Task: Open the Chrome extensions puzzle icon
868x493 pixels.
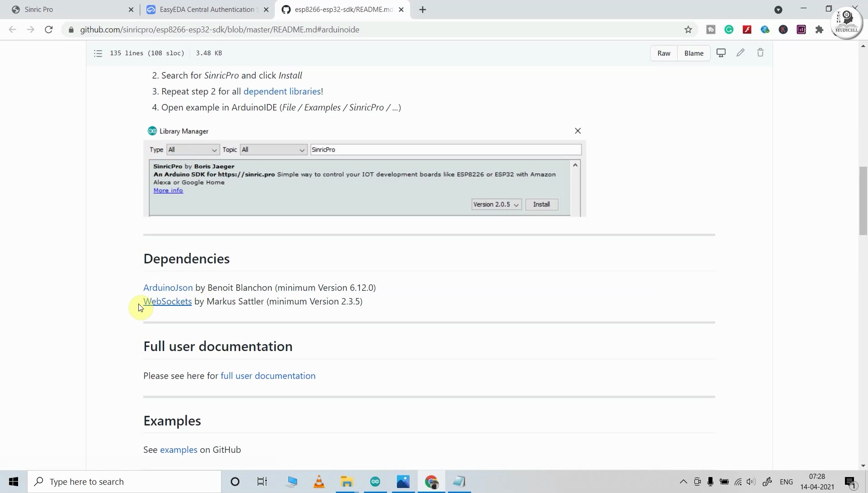Action: click(819, 30)
